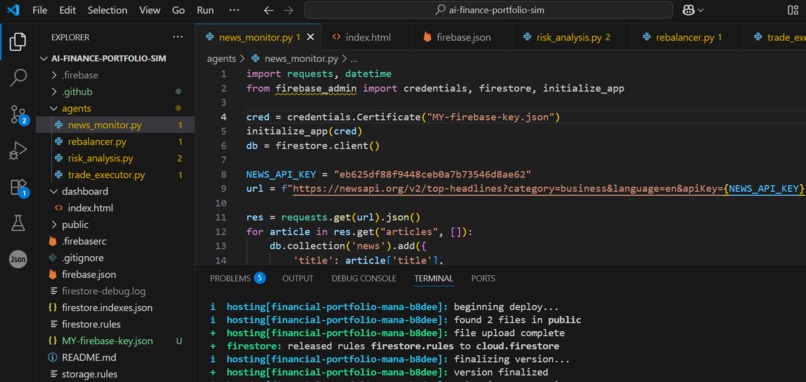Select the news_monitor.py editor tab
This screenshot has width=806, height=382.
click(259, 37)
